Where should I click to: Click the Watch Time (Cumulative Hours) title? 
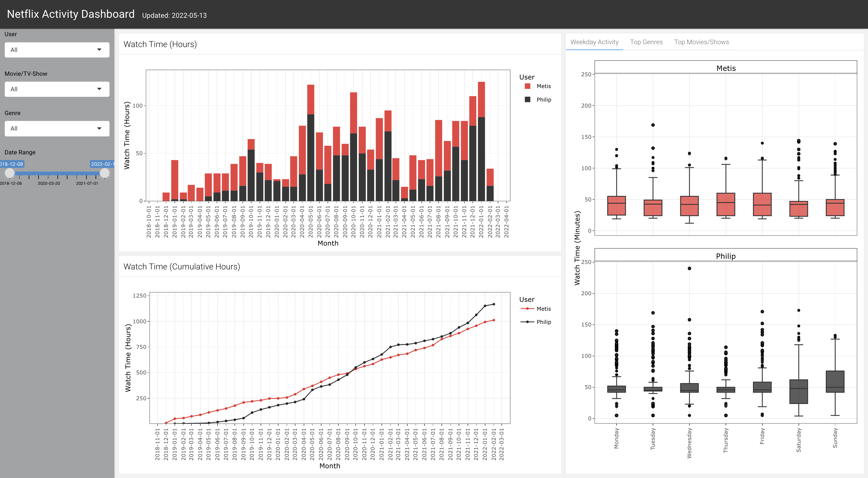(x=182, y=267)
